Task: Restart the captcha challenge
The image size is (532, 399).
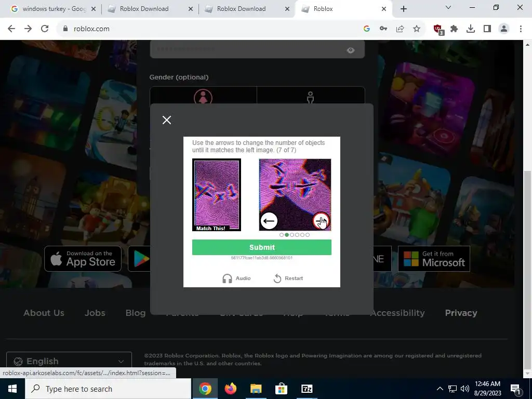Action: pyautogui.click(x=288, y=278)
